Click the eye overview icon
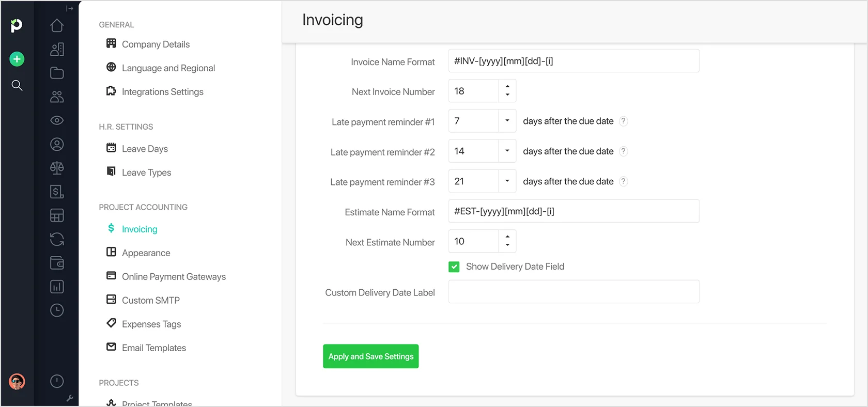Viewport: 868px width, 407px height. (x=57, y=120)
